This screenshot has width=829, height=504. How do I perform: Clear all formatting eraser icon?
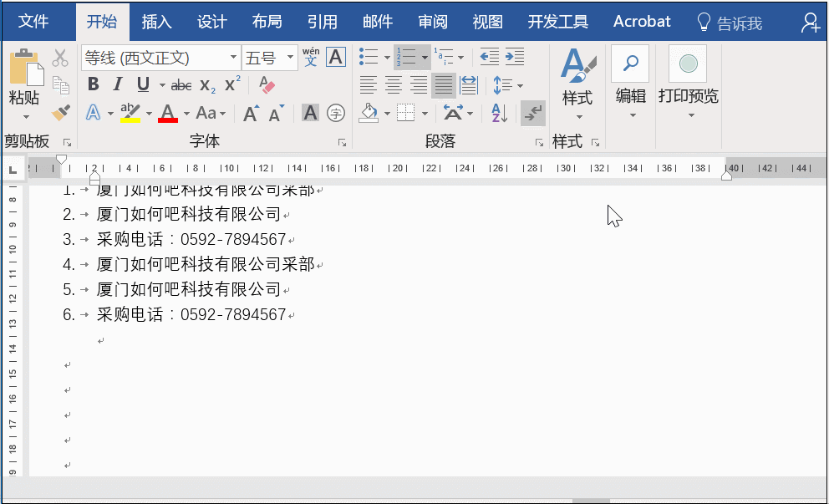click(x=267, y=84)
